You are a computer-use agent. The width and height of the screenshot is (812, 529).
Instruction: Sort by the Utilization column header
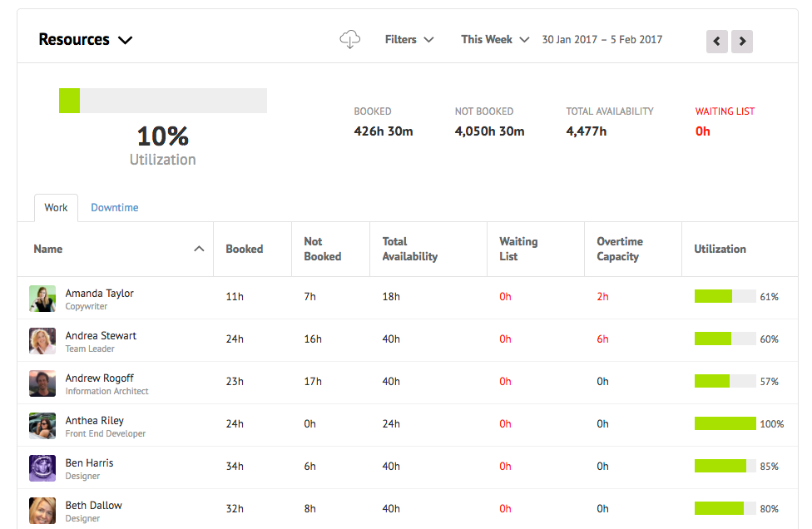(720, 249)
